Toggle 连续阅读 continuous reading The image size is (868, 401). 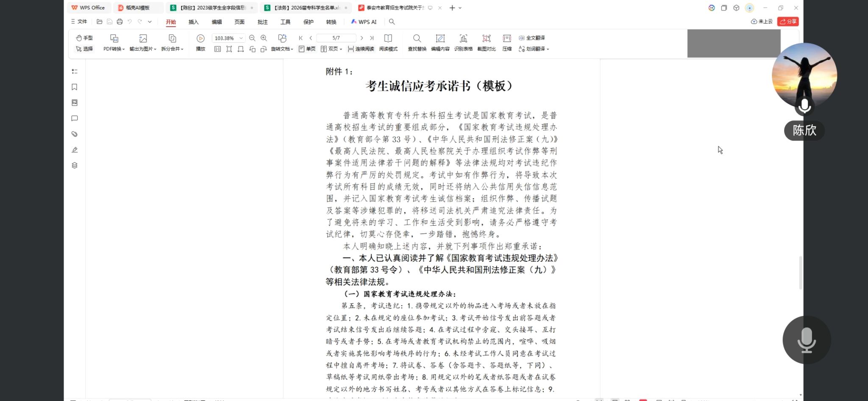361,49
